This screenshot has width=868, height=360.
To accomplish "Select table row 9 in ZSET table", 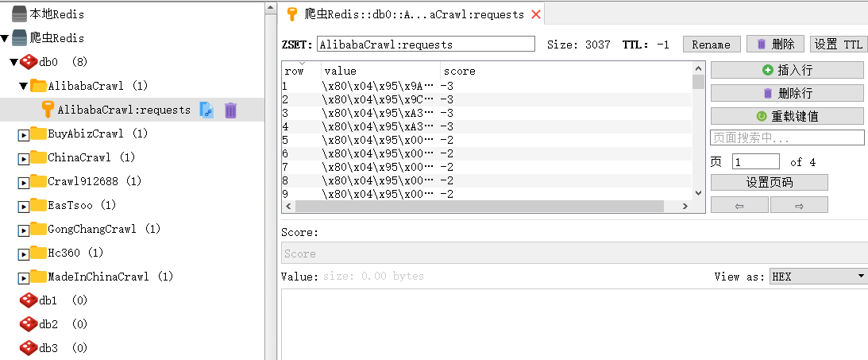I will tap(487, 193).
